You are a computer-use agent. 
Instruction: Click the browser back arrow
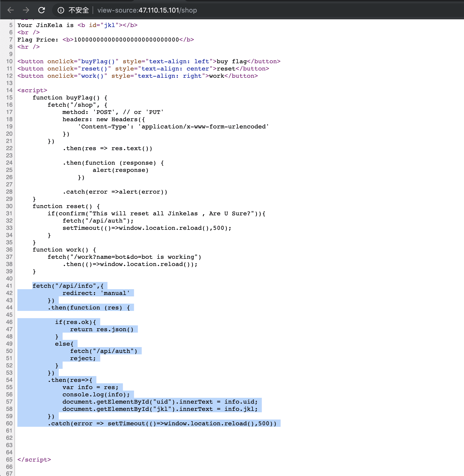click(11, 10)
